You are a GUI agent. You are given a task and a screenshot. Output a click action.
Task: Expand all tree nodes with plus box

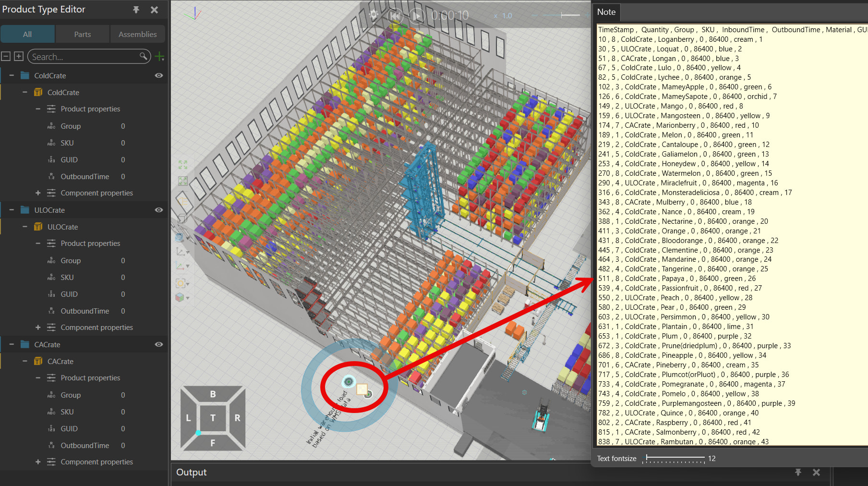19,57
